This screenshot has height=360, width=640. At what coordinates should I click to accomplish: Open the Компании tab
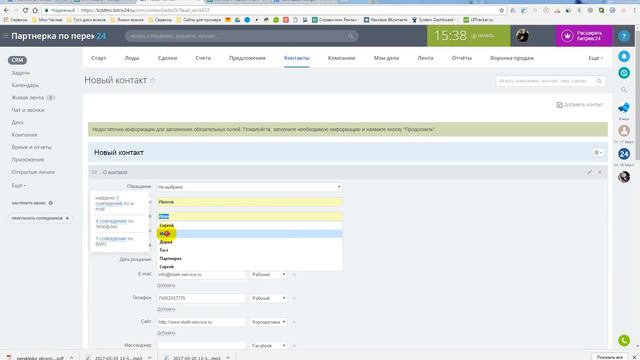[341, 58]
